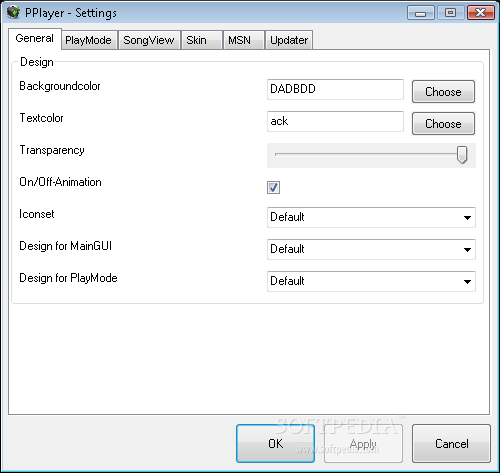Viewport: 500px width, 473px height.
Task: Select the General tab
Action: [x=35, y=39]
